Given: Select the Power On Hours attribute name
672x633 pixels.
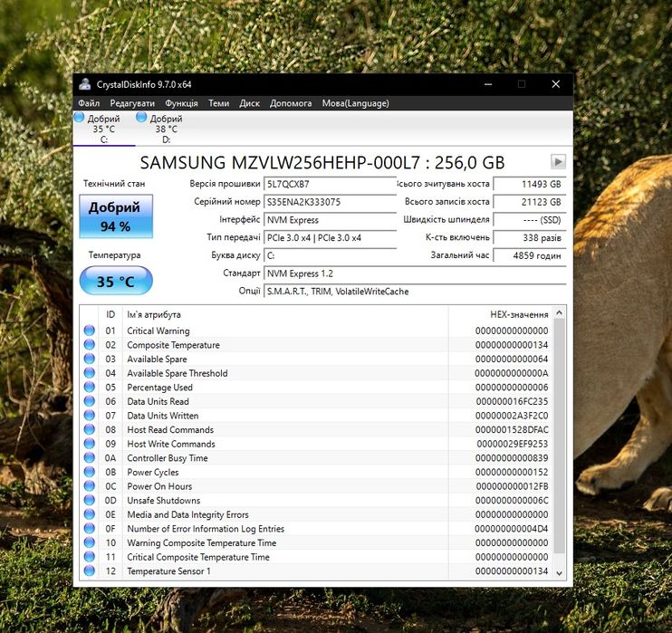Looking at the screenshot, I should click(x=159, y=486).
